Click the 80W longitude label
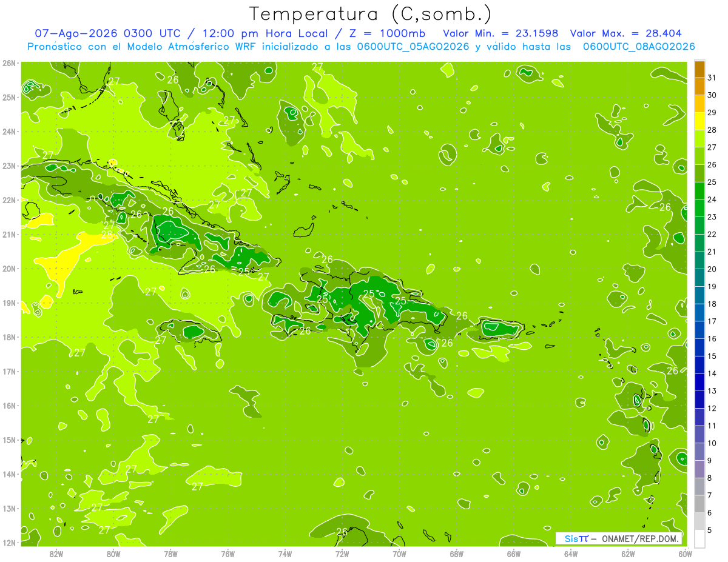 [x=113, y=554]
